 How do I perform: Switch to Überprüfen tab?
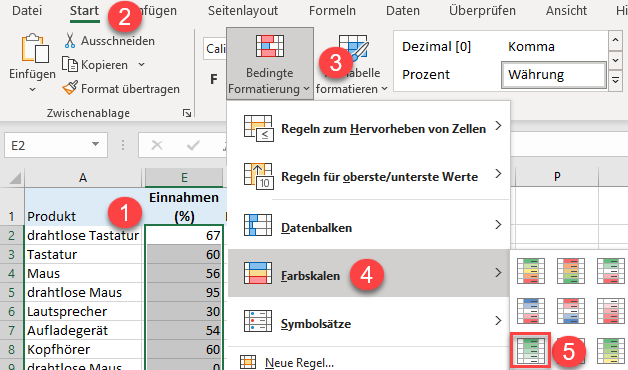482,10
